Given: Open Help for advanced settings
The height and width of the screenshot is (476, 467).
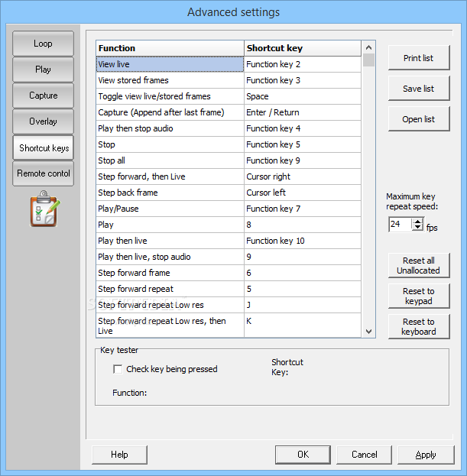Looking at the screenshot, I should point(119,455).
